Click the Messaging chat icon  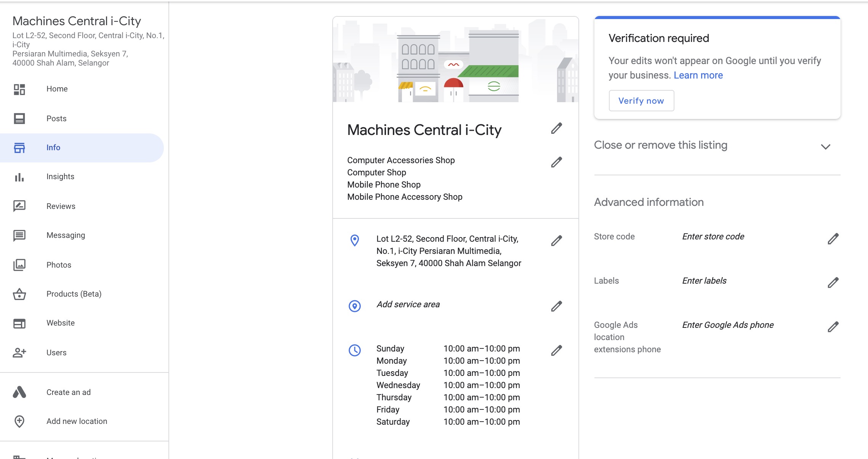tap(19, 236)
